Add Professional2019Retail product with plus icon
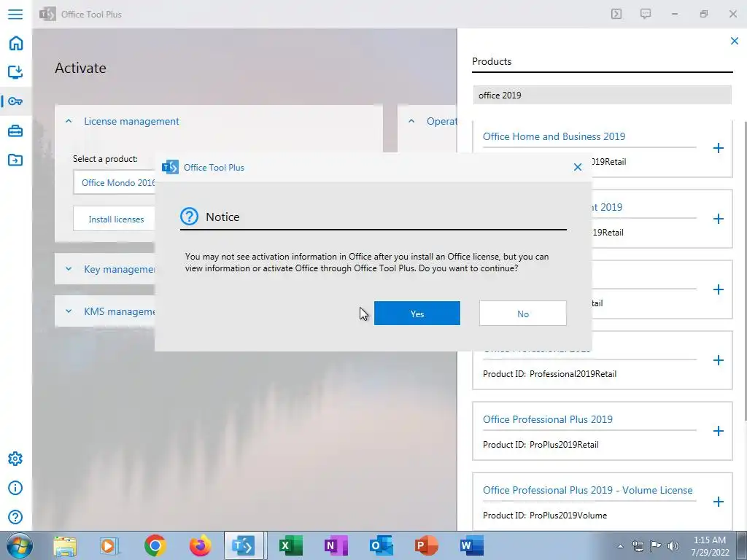747x560 pixels. coord(718,360)
